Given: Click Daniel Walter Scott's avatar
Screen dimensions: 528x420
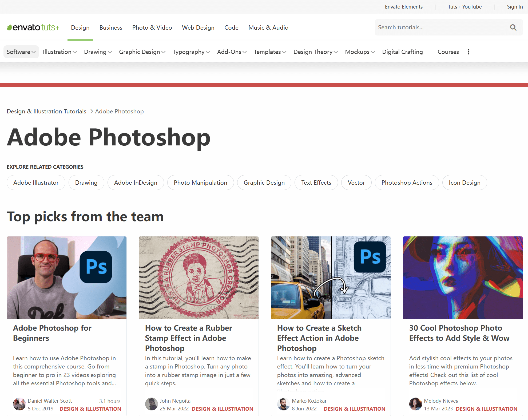Looking at the screenshot, I should (19, 404).
